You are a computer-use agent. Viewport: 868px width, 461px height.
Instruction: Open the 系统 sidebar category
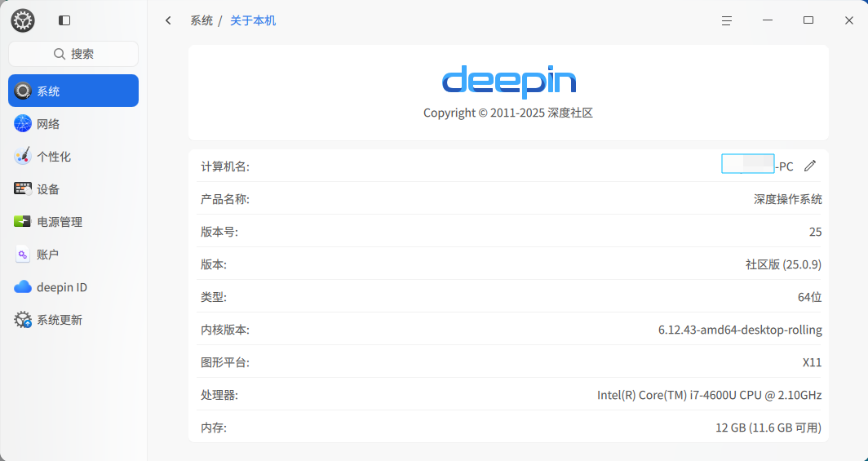pyautogui.click(x=73, y=91)
